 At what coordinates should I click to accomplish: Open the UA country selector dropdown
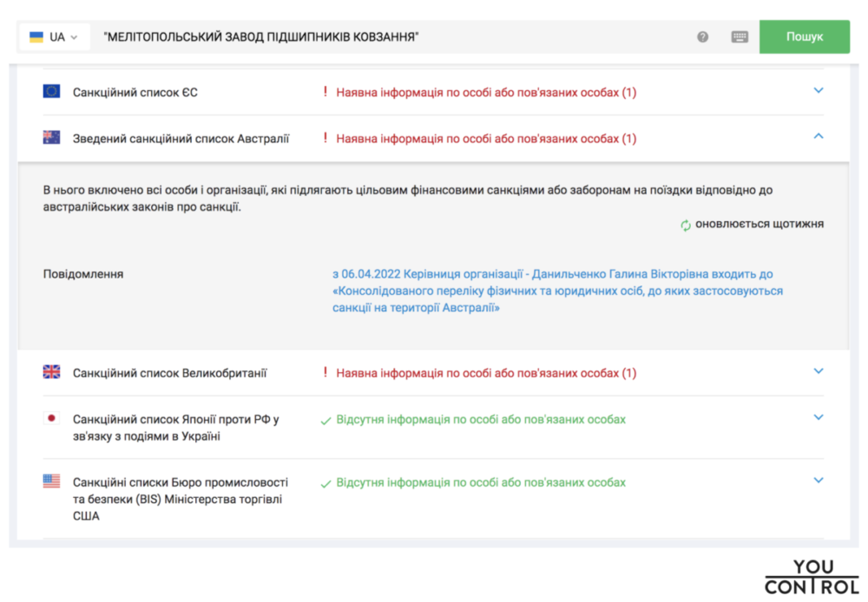click(54, 37)
